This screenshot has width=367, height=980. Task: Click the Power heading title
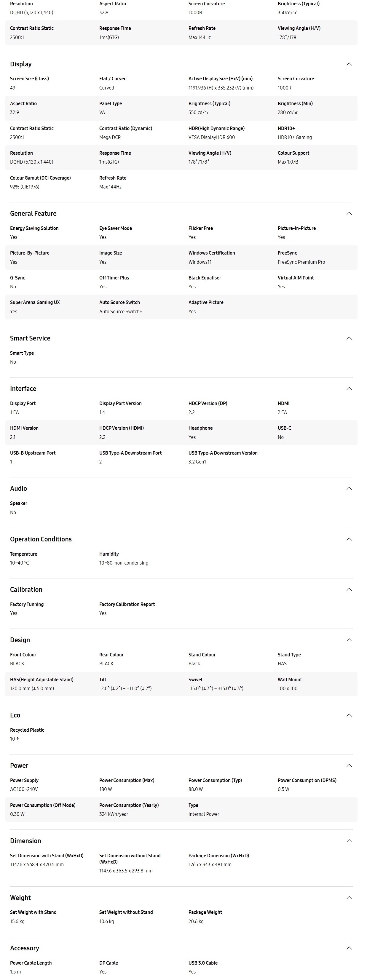19,765
